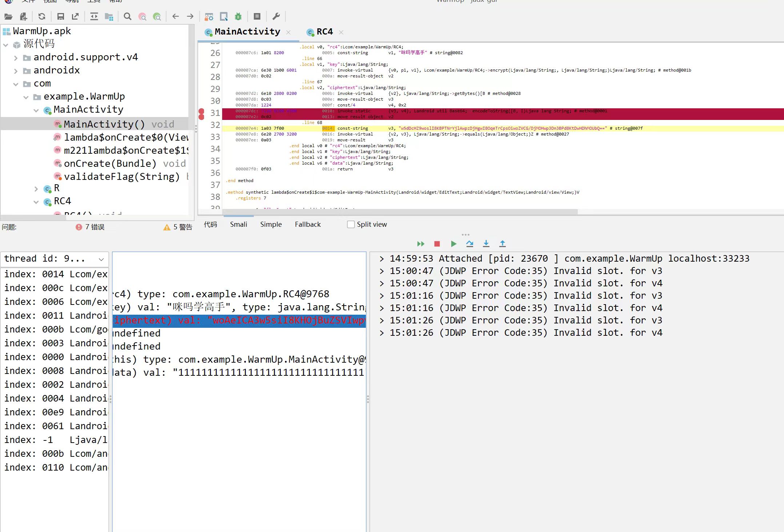Reload project with the refresh icon
784x532 pixels.
[42, 16]
